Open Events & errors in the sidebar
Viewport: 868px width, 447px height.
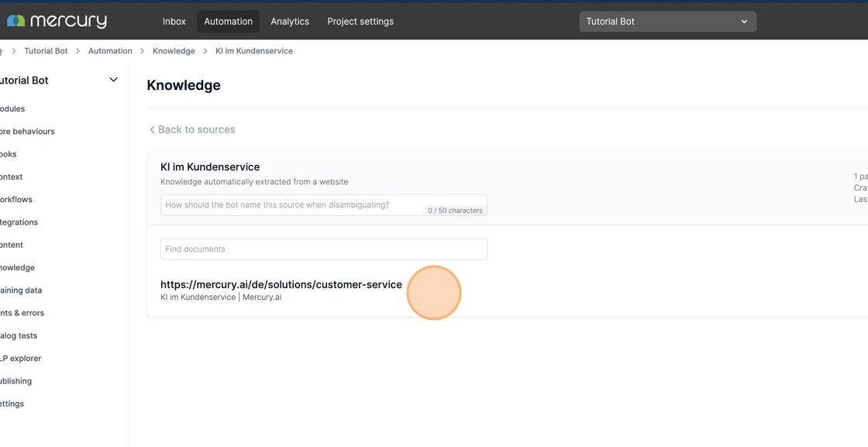click(x=22, y=313)
